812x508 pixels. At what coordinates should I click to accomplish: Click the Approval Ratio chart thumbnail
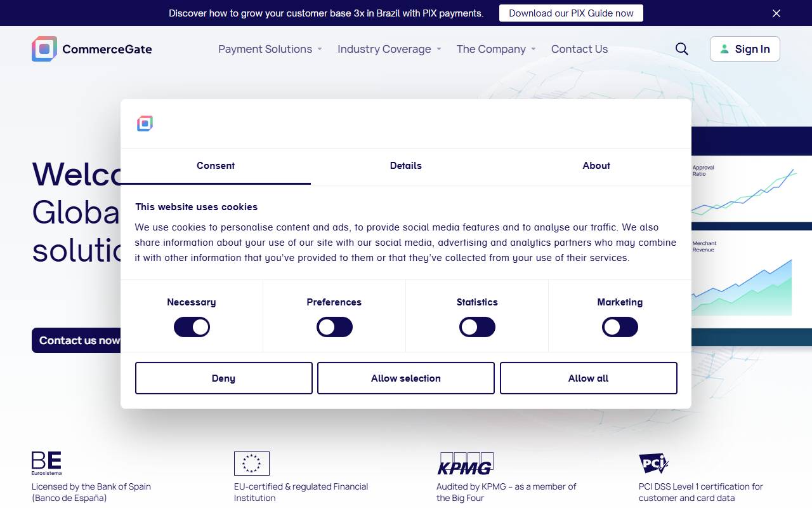coord(752,189)
